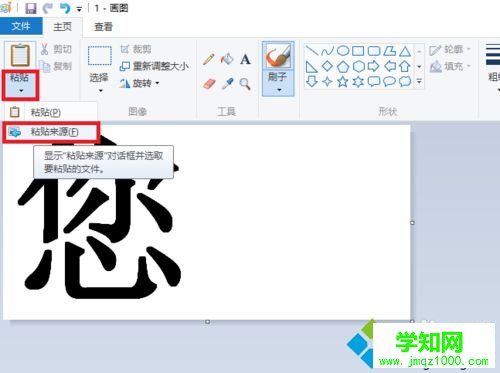Open the Customize Quick Access Toolbar arrow
500x373 pixels.
79,9
